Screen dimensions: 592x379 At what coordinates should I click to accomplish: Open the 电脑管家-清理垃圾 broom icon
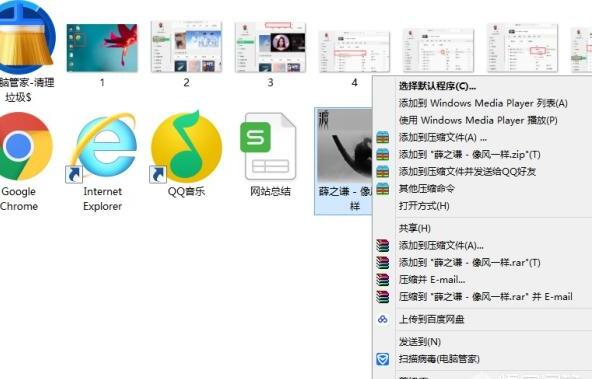tap(26, 37)
